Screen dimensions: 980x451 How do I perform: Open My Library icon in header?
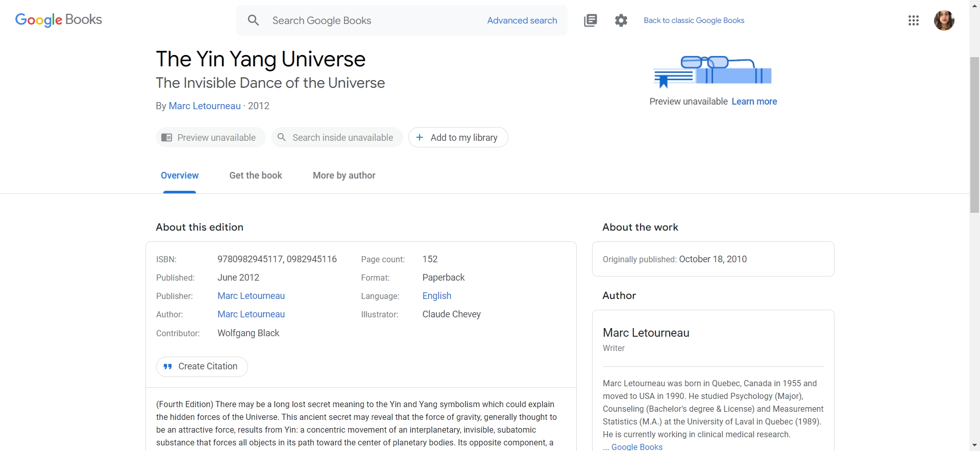pos(590,20)
